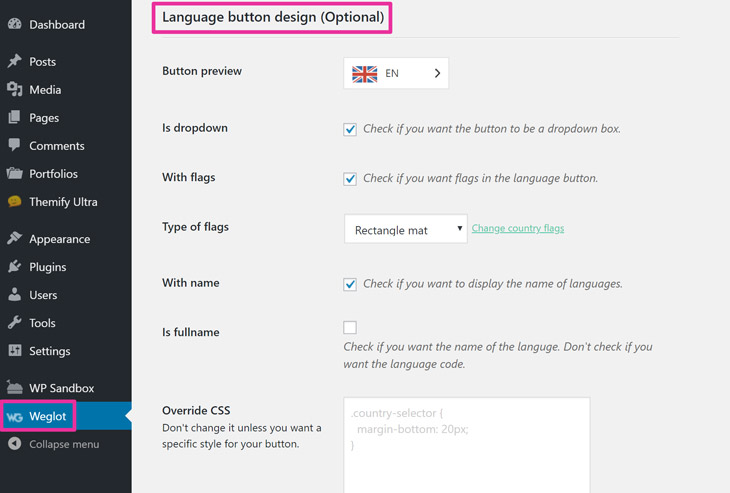Viewport: 730px width, 493px height.
Task: Click the Appearance paintbrush icon
Action: click(x=14, y=238)
